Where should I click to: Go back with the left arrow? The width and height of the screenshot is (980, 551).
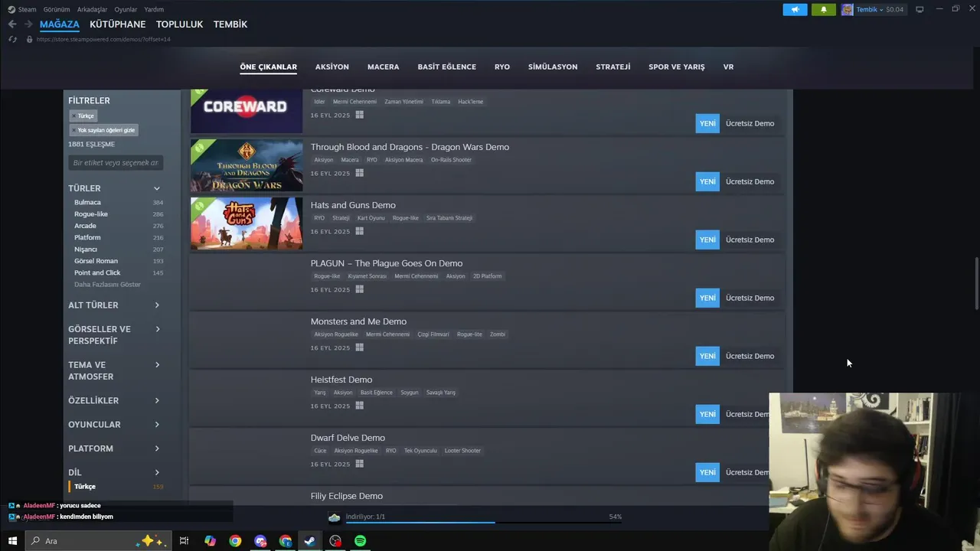[11, 24]
